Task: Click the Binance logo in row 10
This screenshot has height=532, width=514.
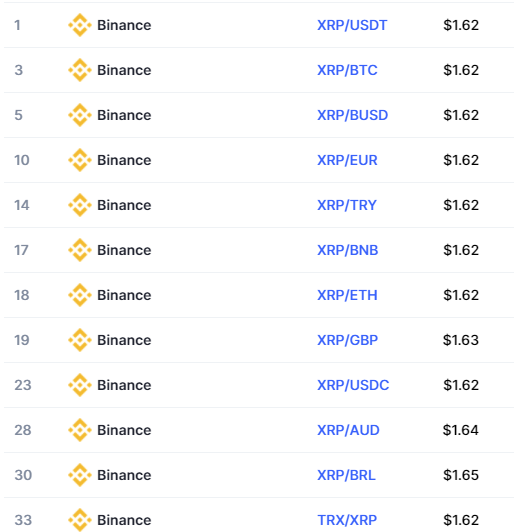Action: [80, 160]
